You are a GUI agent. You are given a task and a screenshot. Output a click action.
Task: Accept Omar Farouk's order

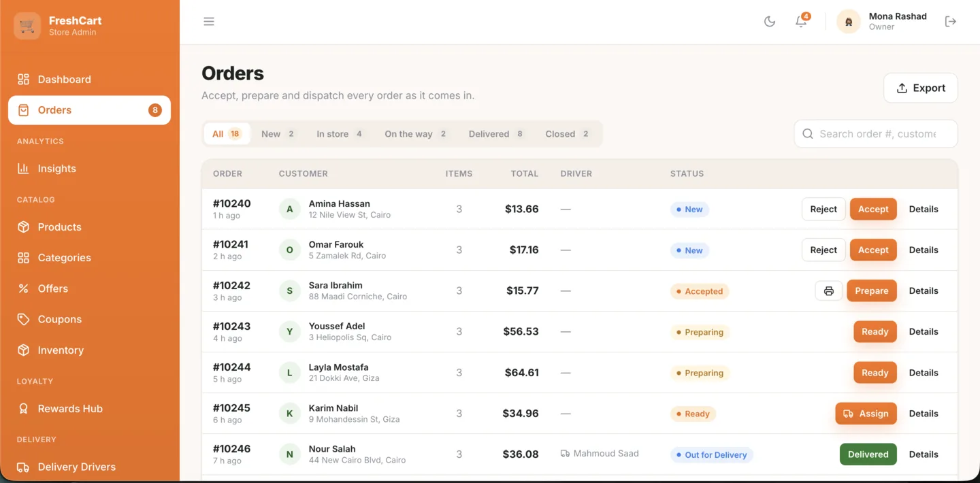(873, 250)
